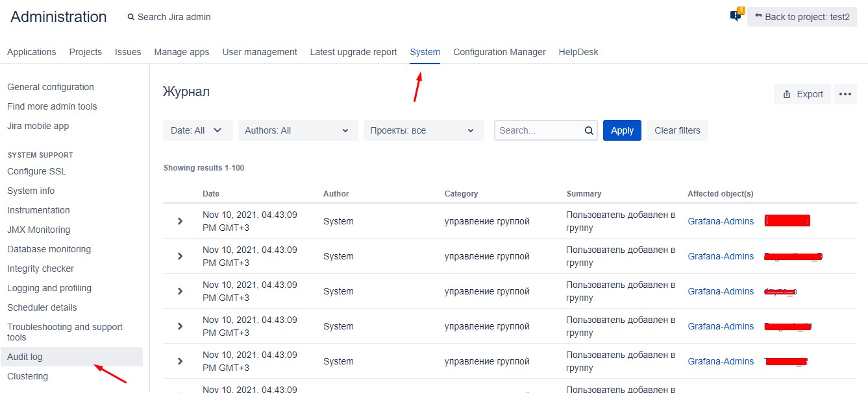Image resolution: width=868 pixels, height=393 pixels.
Task: Open System info page
Action: point(31,191)
